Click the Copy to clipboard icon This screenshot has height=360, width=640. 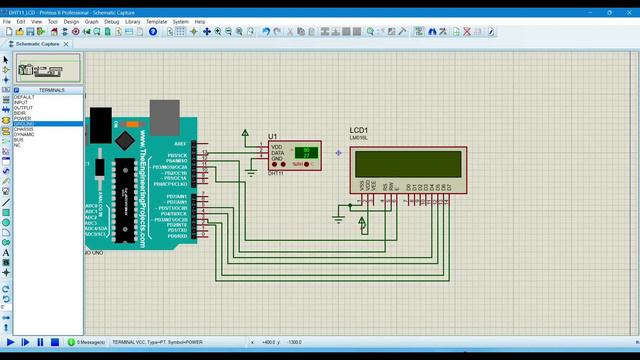pos(301,31)
